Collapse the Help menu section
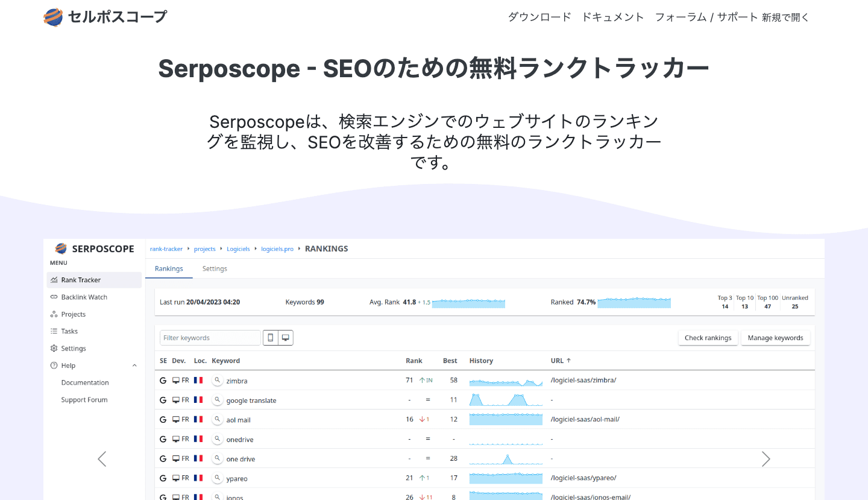 pyautogui.click(x=134, y=365)
